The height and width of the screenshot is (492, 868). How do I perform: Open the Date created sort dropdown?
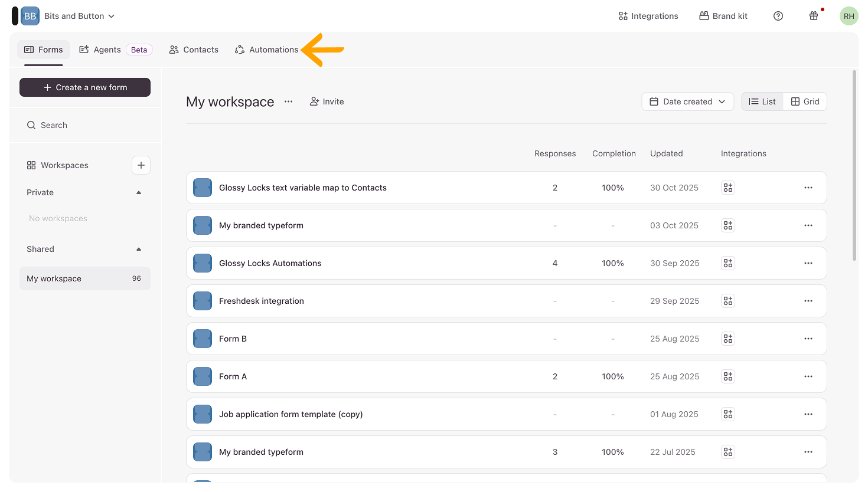click(x=687, y=101)
